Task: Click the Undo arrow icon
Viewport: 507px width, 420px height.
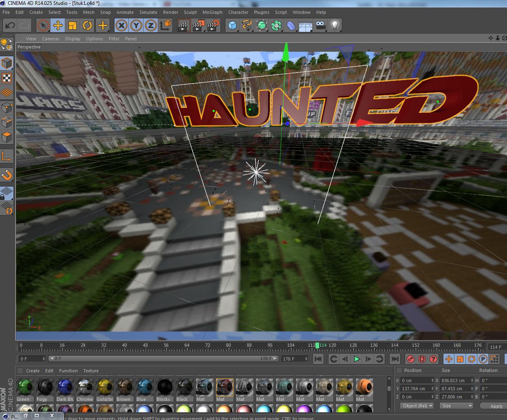Action: 10,26
